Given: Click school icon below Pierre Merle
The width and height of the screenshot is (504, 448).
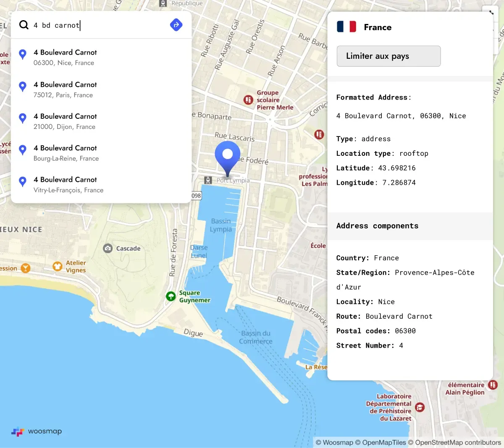Looking at the screenshot, I should (319, 134).
